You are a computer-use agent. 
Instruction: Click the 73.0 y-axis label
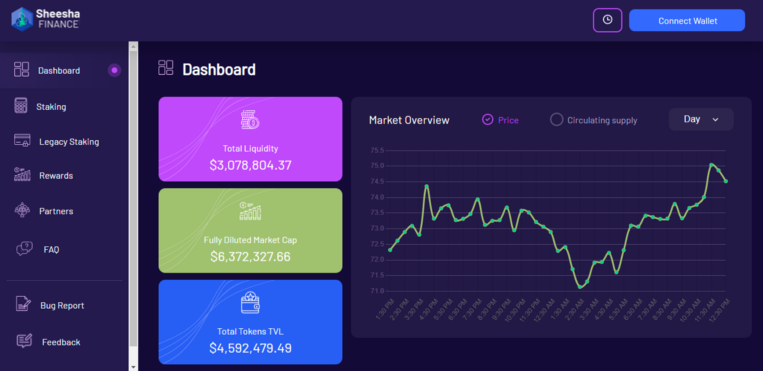[377, 228]
